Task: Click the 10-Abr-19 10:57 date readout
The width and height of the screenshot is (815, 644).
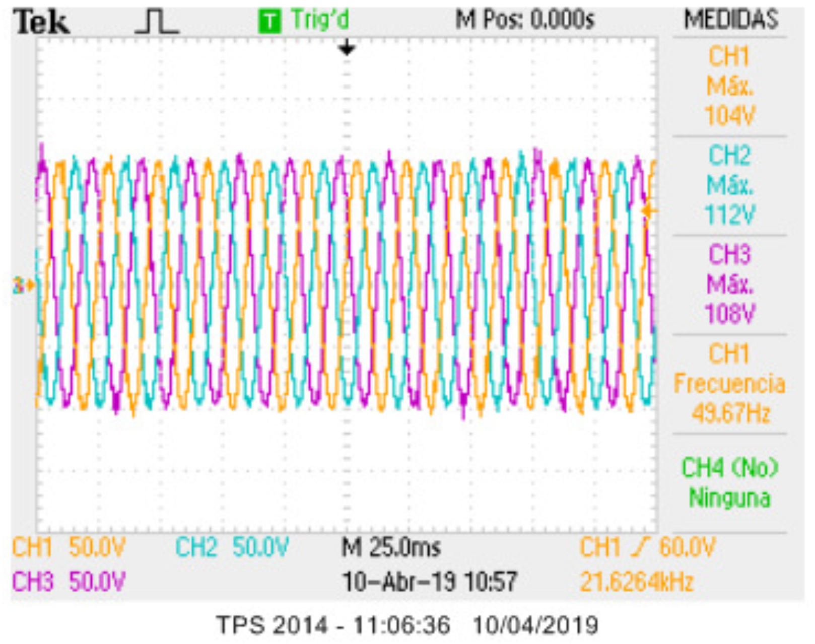Action: [429, 582]
